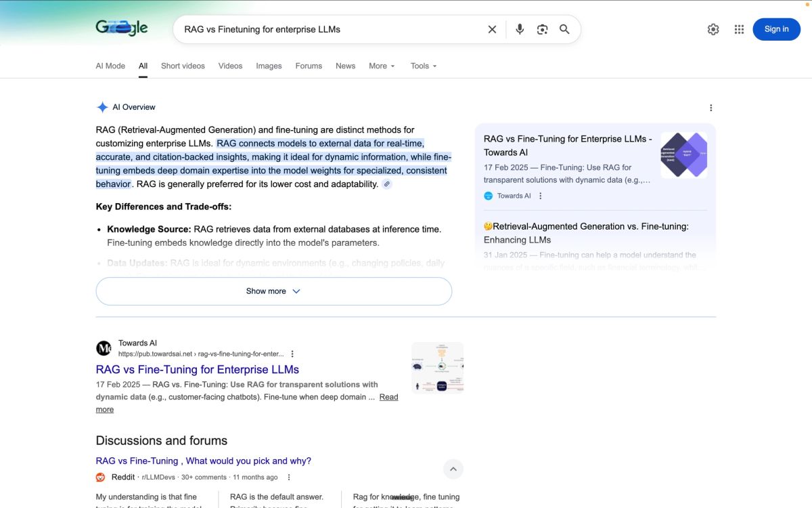Click Towards AI favicon in source card
This screenshot has width=812, height=508.
489,196
